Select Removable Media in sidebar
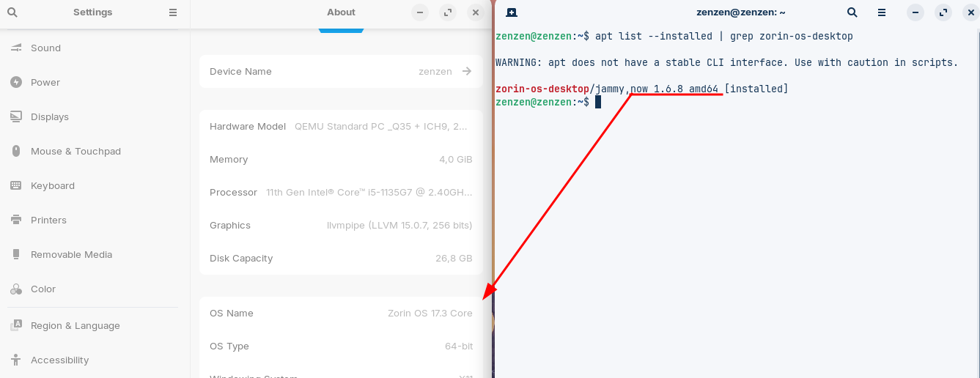 tap(95, 254)
